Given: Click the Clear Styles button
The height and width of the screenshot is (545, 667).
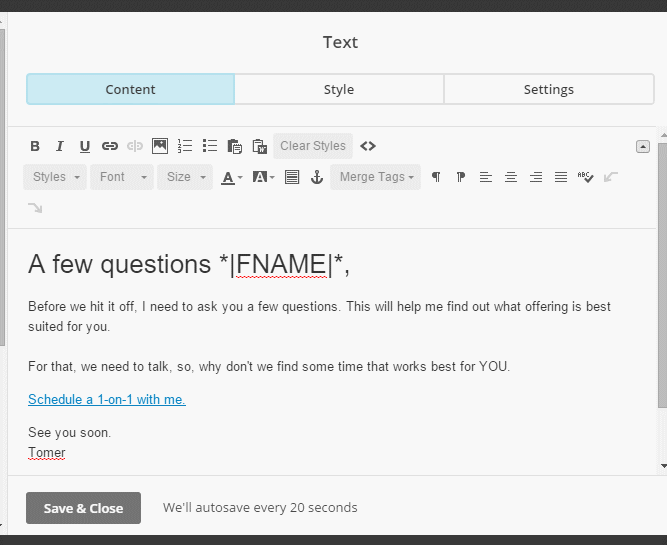Looking at the screenshot, I should (313, 146).
